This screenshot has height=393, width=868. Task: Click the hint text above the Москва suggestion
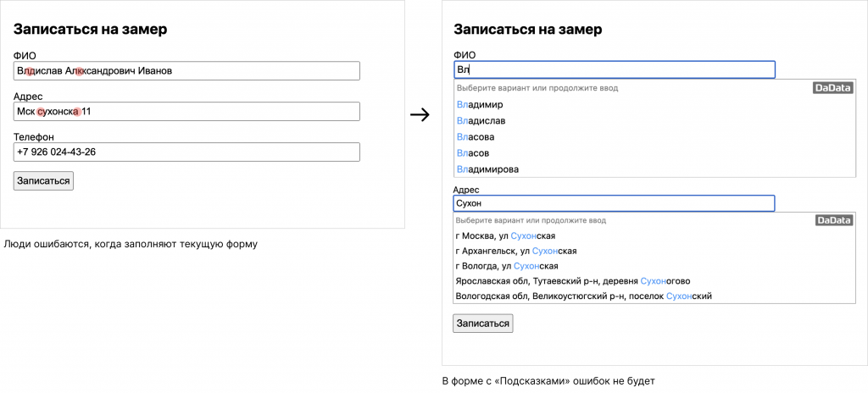point(531,220)
